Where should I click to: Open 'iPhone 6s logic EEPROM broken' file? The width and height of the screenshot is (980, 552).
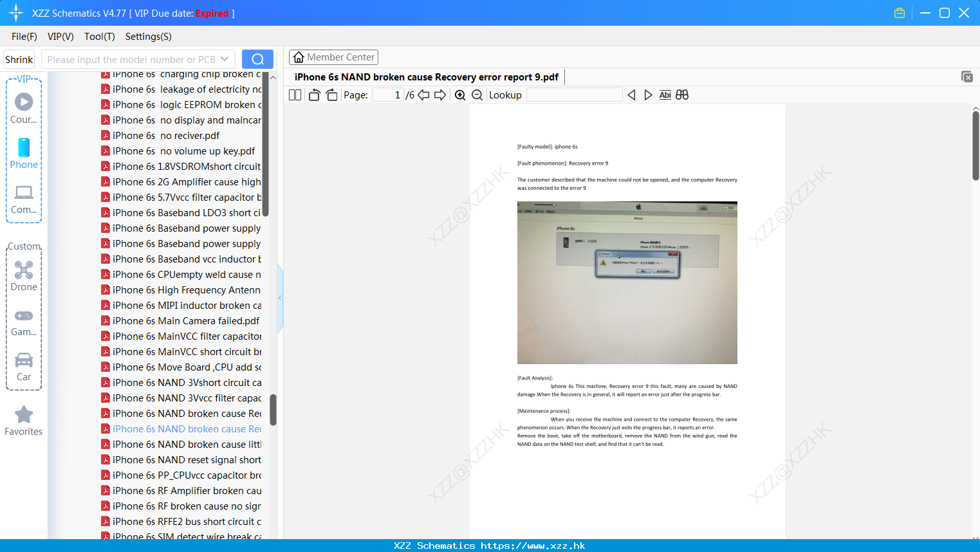[x=181, y=105]
